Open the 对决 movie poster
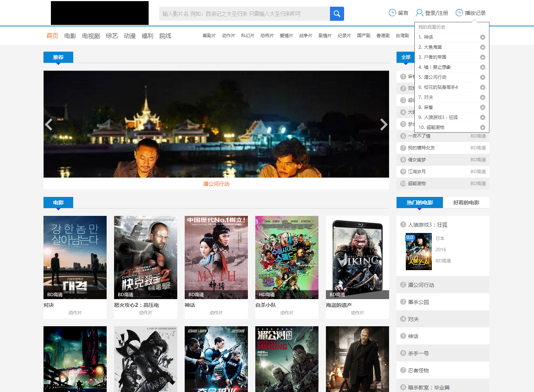 click(x=75, y=257)
